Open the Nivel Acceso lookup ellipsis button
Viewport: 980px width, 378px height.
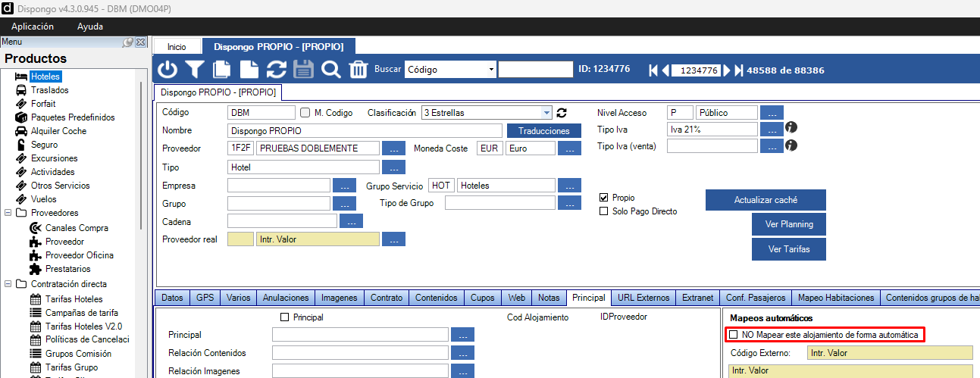[x=772, y=113]
